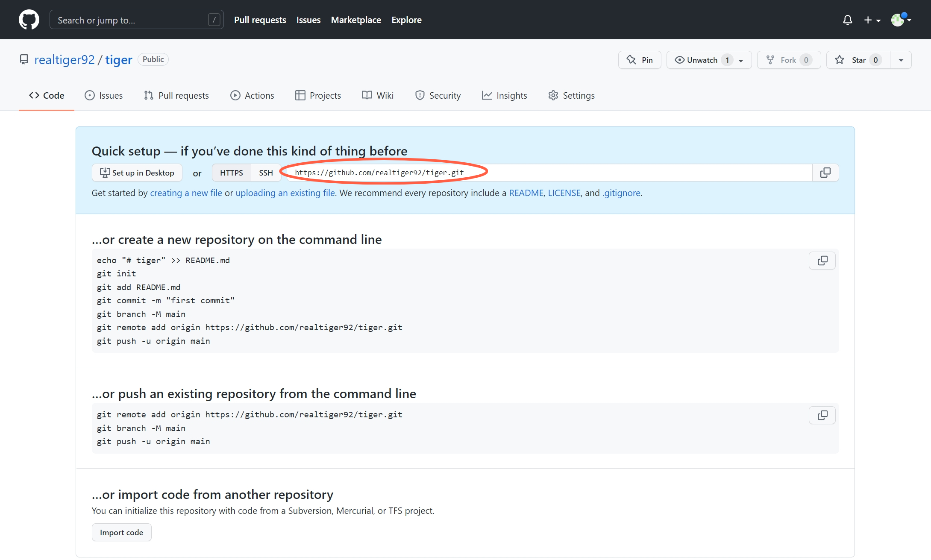Open the Actions tab
931x560 pixels.
[x=252, y=95]
